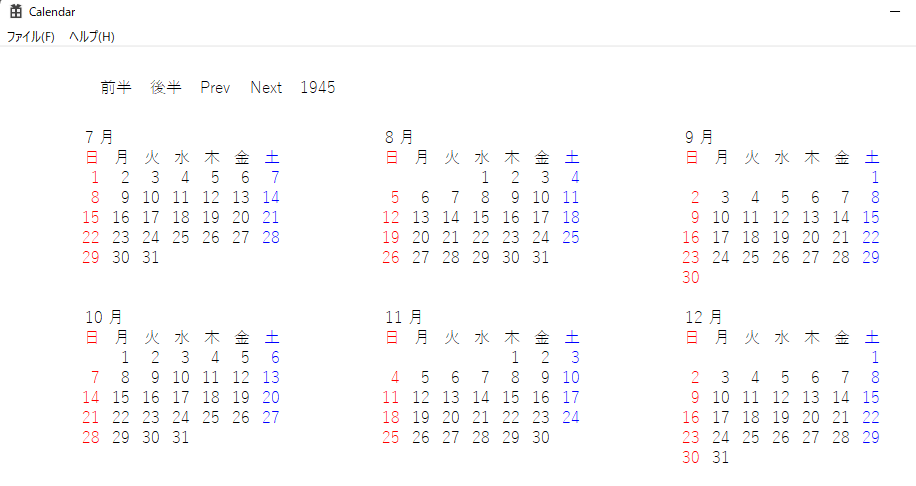Click November 30 date

click(x=541, y=437)
